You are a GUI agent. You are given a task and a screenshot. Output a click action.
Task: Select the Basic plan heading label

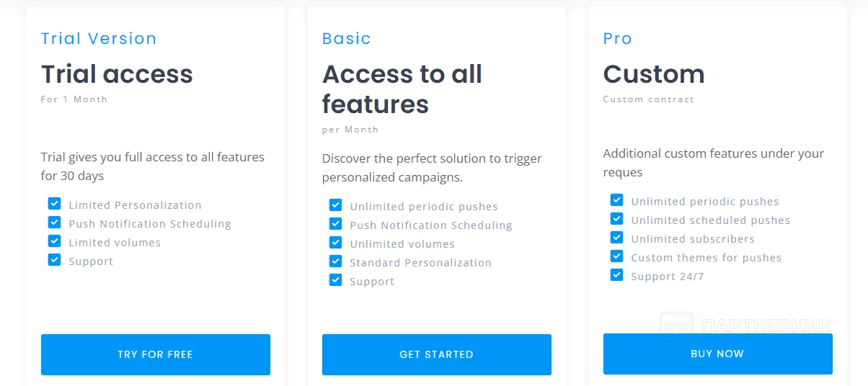click(347, 39)
